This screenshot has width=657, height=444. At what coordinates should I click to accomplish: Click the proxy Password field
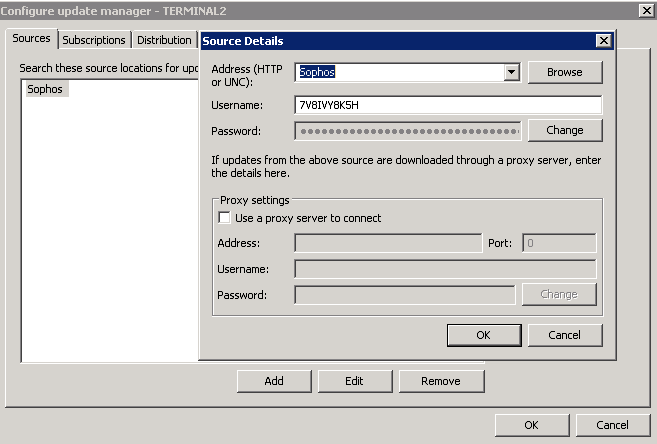405,295
